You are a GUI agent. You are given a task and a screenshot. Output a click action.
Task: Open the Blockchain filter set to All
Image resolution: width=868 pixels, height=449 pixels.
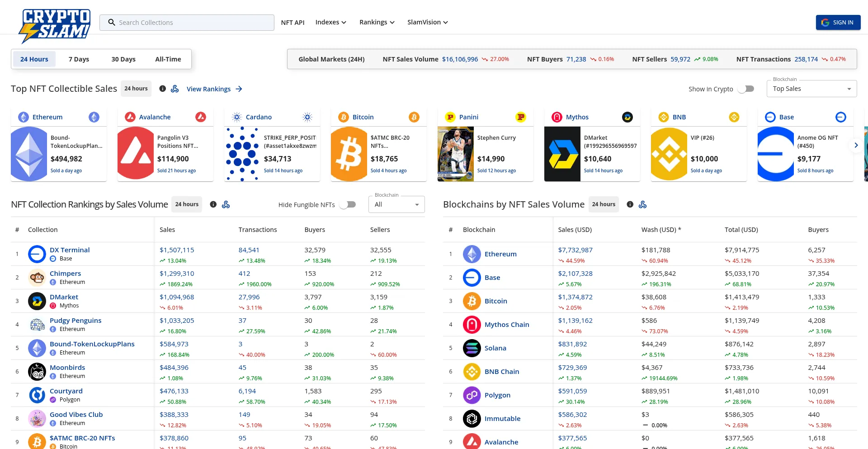coord(396,205)
